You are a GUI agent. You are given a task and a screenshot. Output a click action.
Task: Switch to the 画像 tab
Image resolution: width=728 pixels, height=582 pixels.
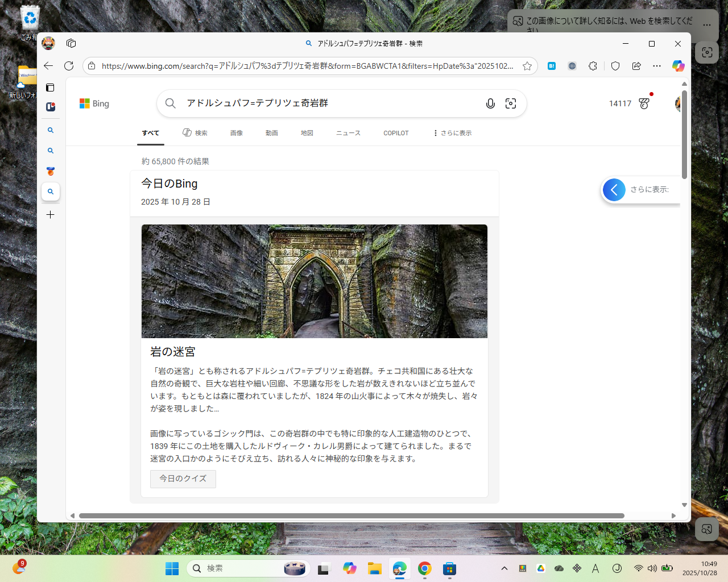click(x=237, y=133)
